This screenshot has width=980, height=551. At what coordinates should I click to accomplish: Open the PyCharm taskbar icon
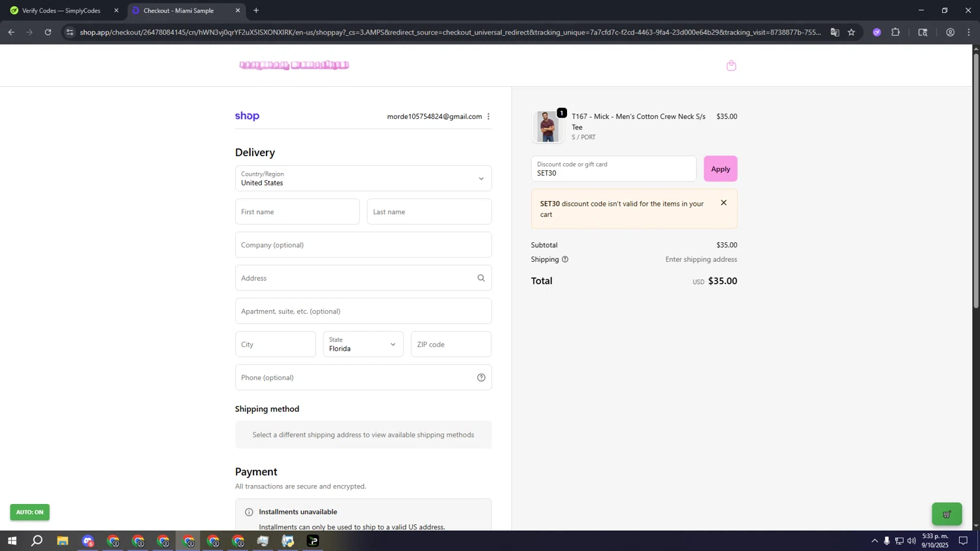click(x=313, y=541)
